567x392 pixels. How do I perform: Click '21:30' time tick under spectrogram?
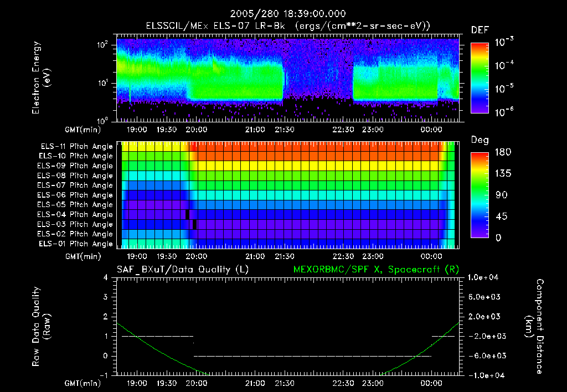pos(285,130)
